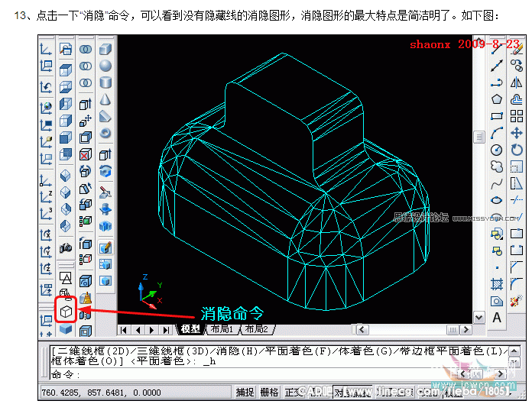Select the Rotate modify tool

[x=517, y=150]
